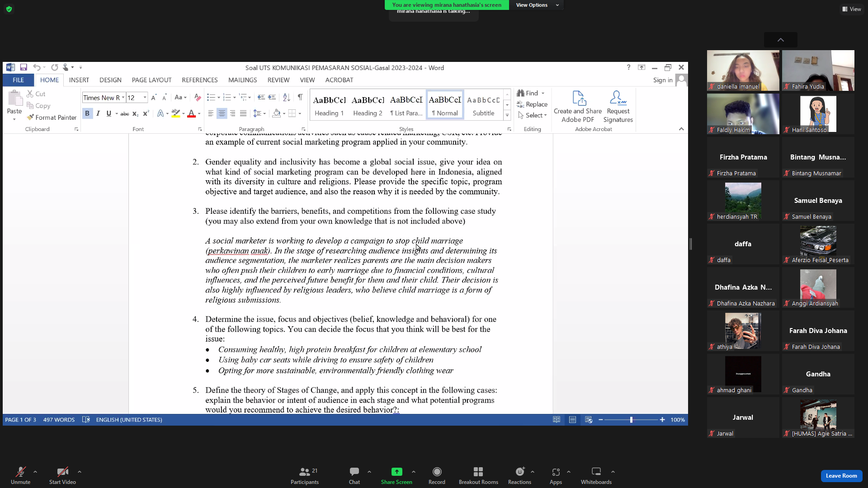868x488 pixels.
Task: Click the Increase Indent icon
Action: [272, 97]
